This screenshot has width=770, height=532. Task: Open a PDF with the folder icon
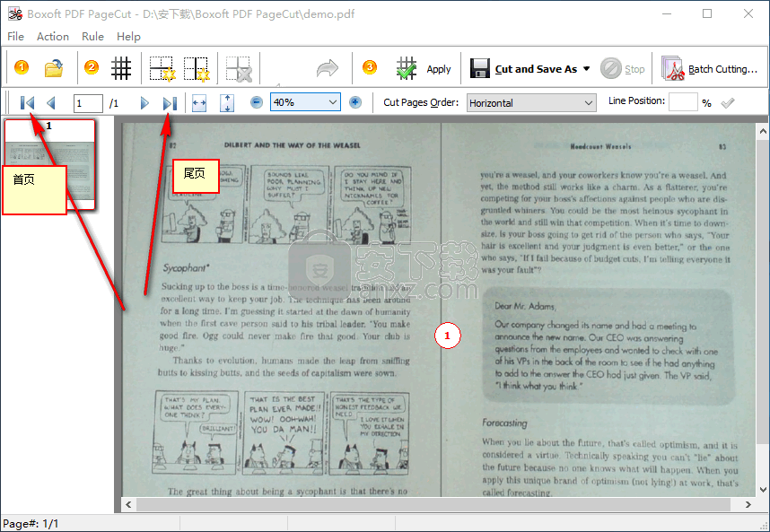click(54, 68)
